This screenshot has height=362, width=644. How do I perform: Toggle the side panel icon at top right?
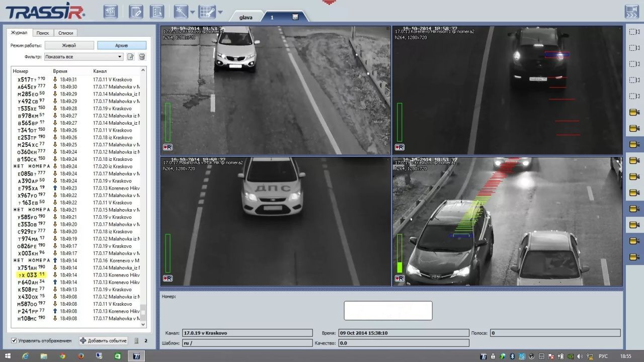(x=631, y=12)
